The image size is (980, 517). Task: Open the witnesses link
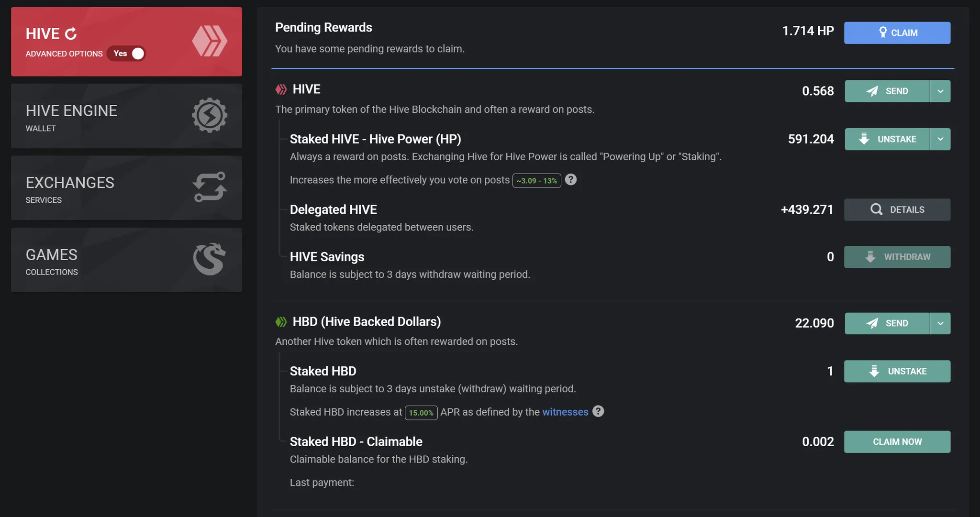565,412
